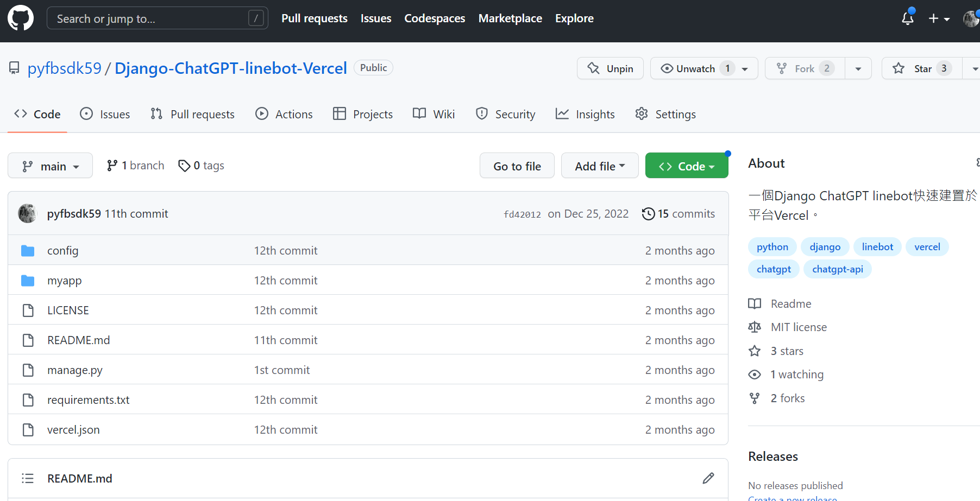Image resolution: width=980 pixels, height=501 pixels.
Task: Click the file icon beside LICENSE
Action: 28,310
